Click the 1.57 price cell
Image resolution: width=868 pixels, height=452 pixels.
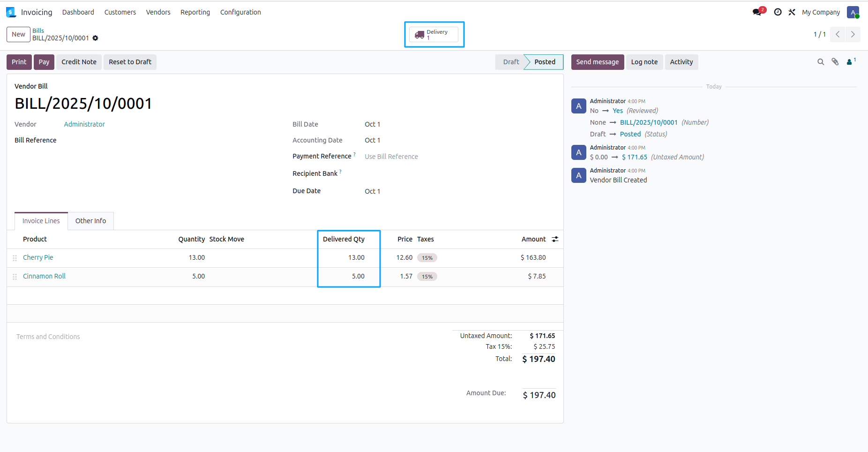point(406,276)
